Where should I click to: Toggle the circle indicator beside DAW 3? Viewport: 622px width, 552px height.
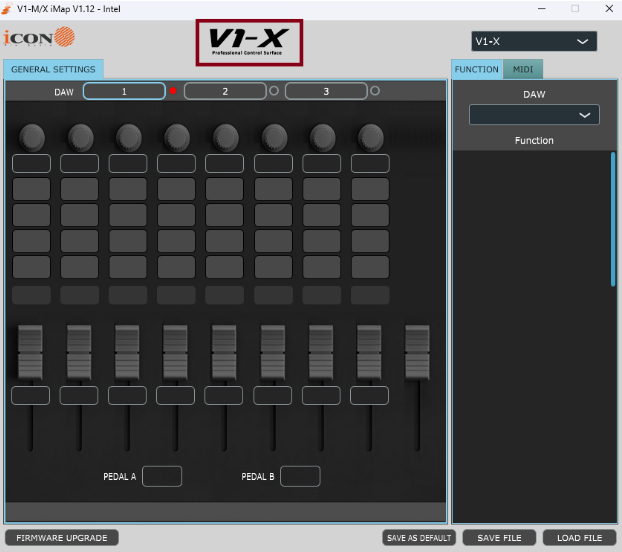coord(375,91)
